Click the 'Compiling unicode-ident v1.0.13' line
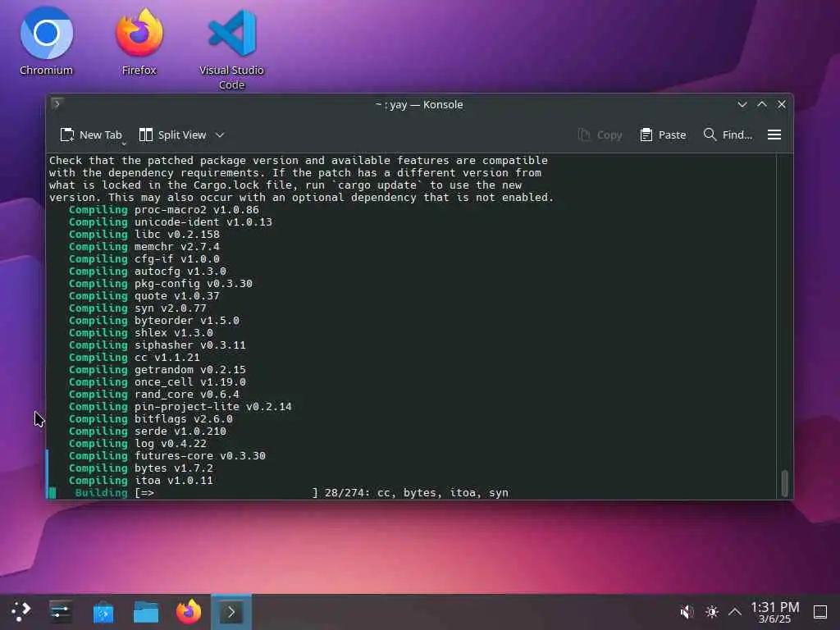 point(171,221)
